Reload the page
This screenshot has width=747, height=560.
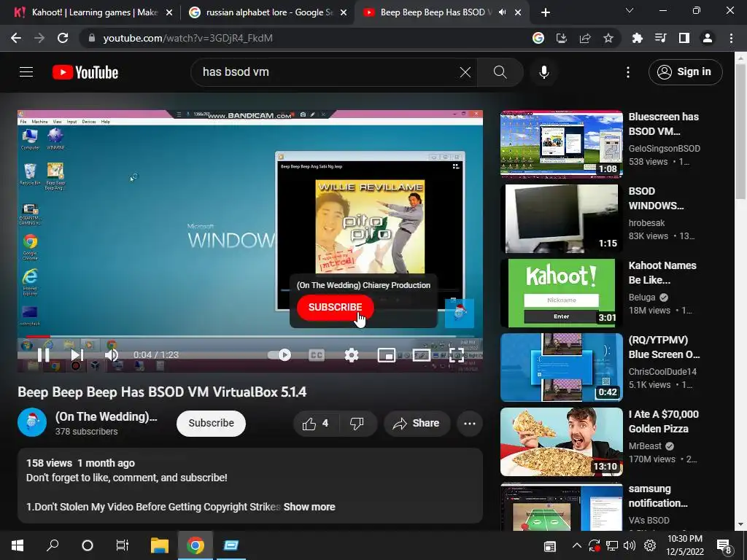click(x=63, y=38)
